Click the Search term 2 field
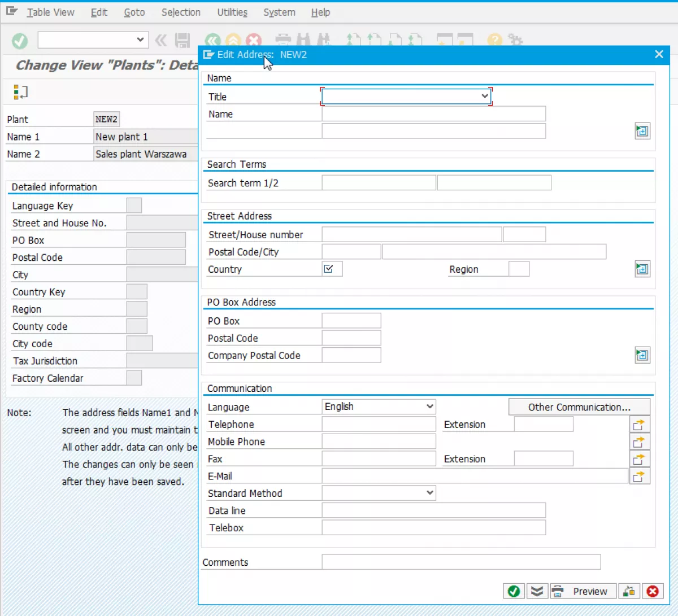Screen dimensions: 678x616 pos(494,182)
